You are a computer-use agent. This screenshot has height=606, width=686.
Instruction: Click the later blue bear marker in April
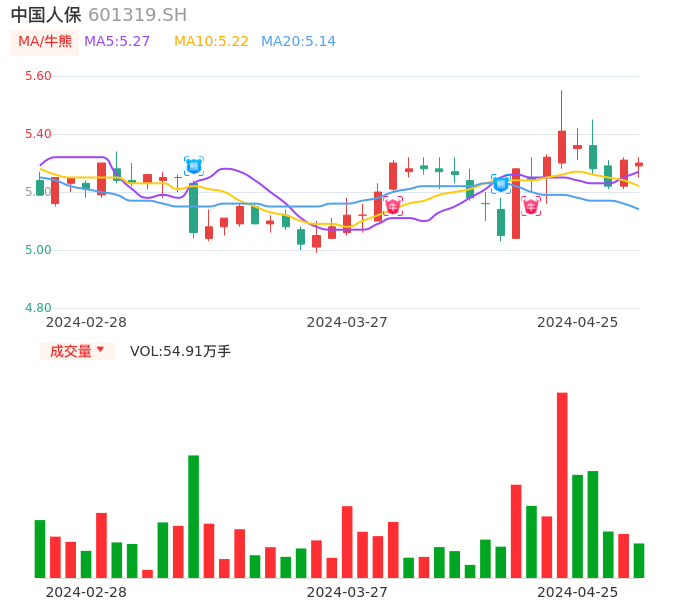pyautogui.click(x=500, y=183)
